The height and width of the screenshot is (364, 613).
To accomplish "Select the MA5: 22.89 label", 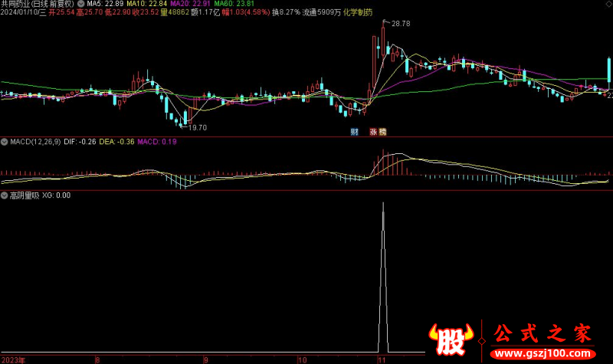I will click(105, 4).
